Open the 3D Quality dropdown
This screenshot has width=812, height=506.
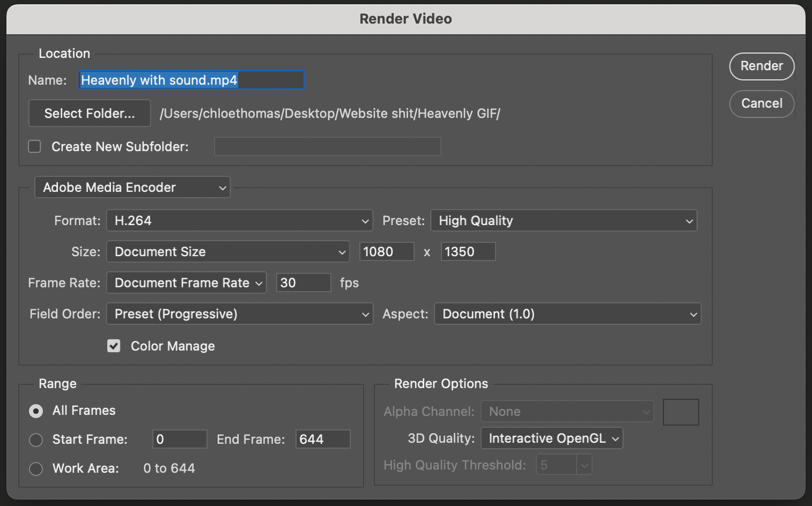pyautogui.click(x=551, y=438)
